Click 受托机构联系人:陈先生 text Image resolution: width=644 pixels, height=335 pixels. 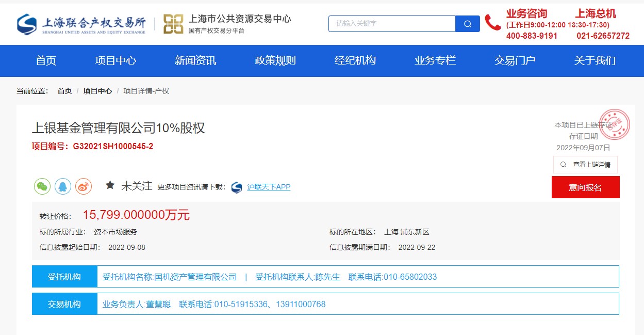click(298, 277)
